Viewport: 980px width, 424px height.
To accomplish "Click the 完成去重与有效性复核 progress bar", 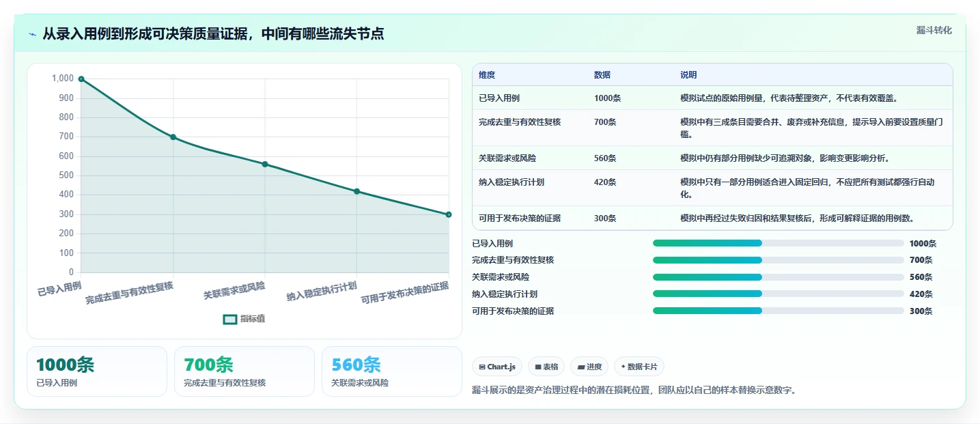I will [779, 260].
